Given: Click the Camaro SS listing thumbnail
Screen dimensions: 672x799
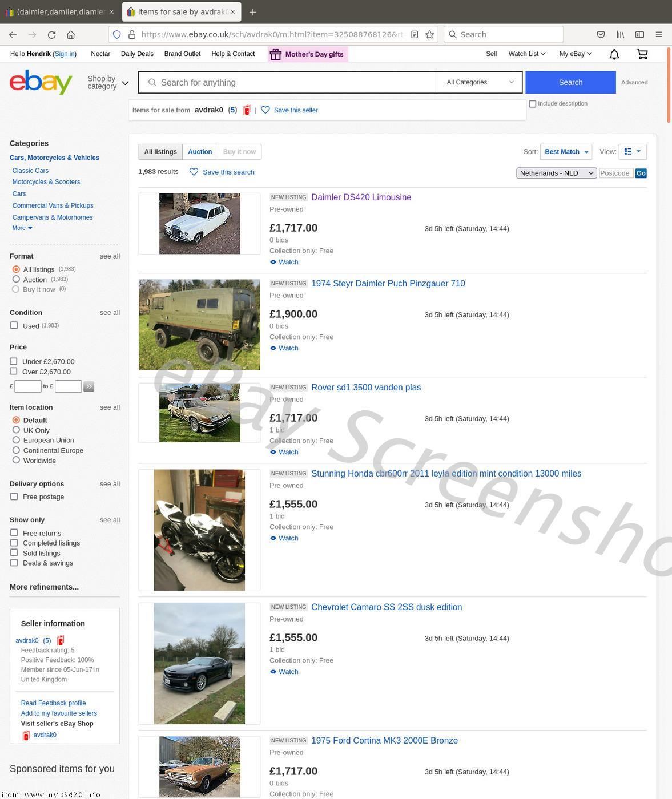Looking at the screenshot, I should 199,664.
